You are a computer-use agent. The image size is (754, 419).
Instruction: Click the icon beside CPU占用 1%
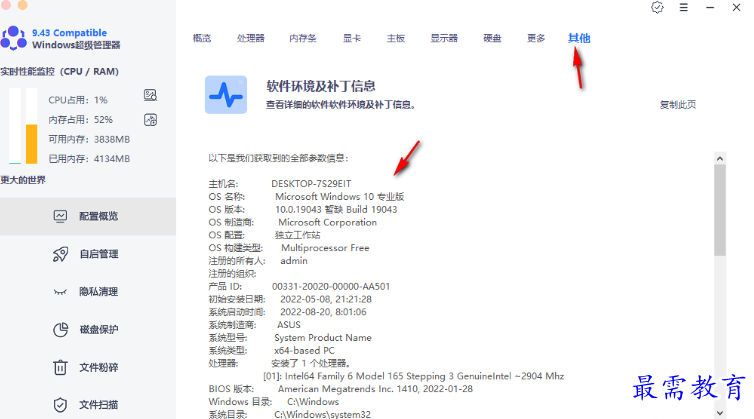[x=151, y=95]
